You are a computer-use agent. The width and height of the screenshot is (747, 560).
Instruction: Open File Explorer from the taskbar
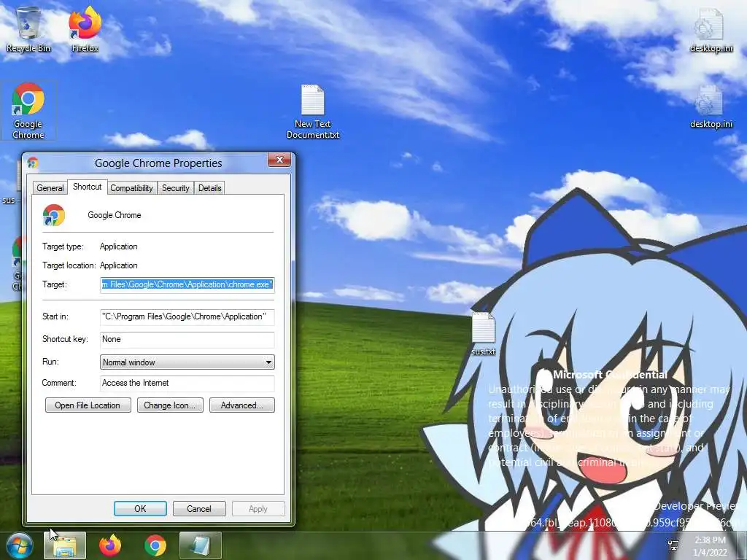point(65,545)
